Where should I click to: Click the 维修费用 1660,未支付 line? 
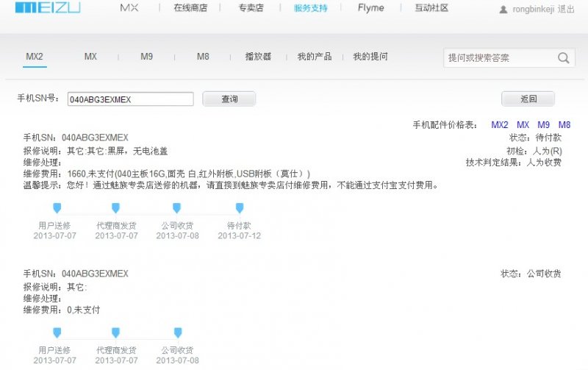click(x=167, y=174)
